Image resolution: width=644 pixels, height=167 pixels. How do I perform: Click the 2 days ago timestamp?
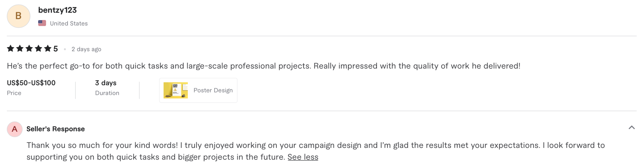point(86,49)
